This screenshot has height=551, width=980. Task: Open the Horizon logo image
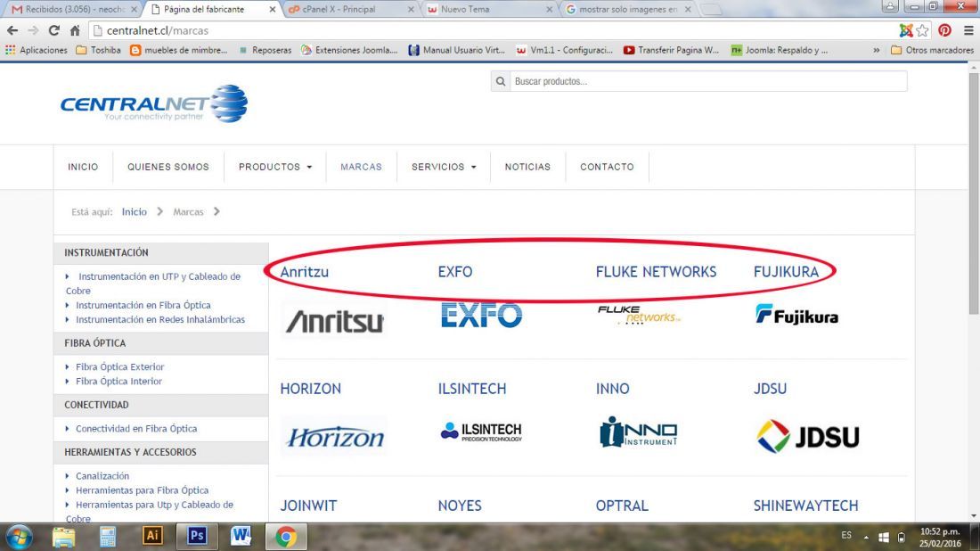tap(334, 437)
